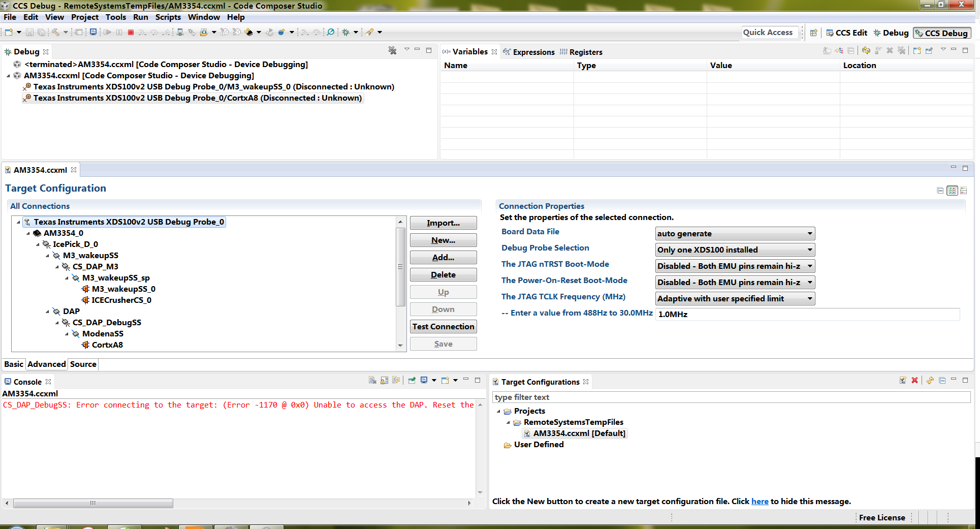Click Display Selected Console icon
Image resolution: width=980 pixels, height=529 pixels.
424,380
